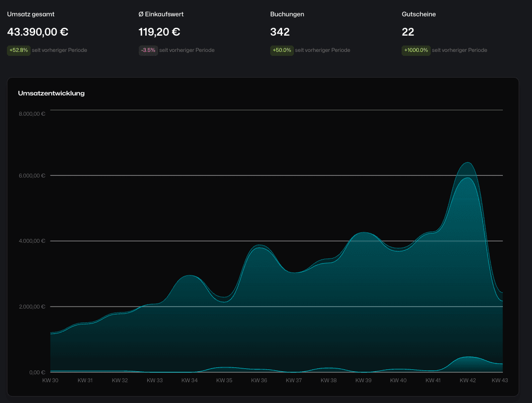This screenshot has width=532, height=403.
Task: Click the KW 37 week label
Action: coord(293,380)
